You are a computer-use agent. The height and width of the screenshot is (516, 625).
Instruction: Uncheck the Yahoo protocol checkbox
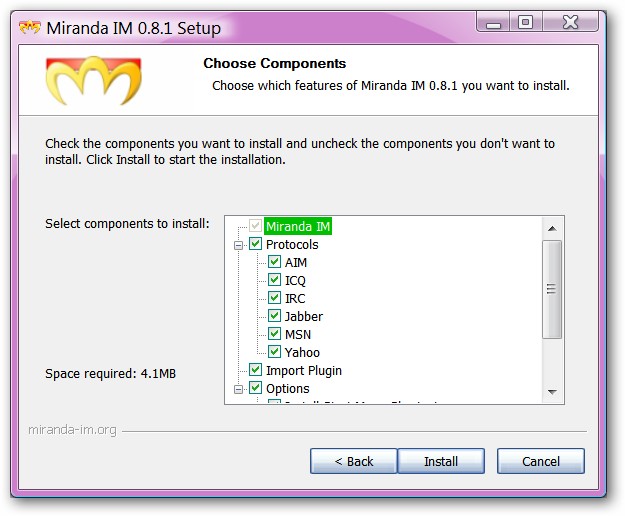(x=274, y=351)
